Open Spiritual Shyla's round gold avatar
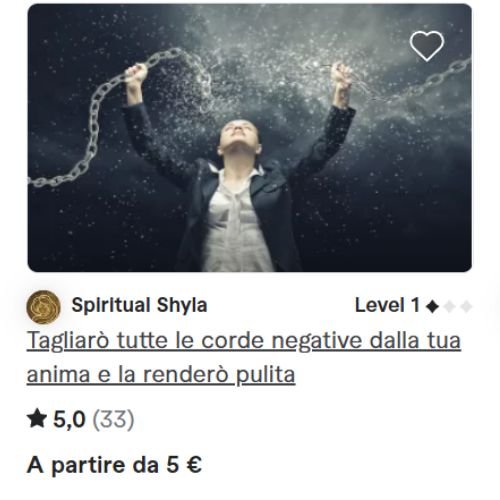This screenshot has height=500, width=500. click(x=43, y=307)
